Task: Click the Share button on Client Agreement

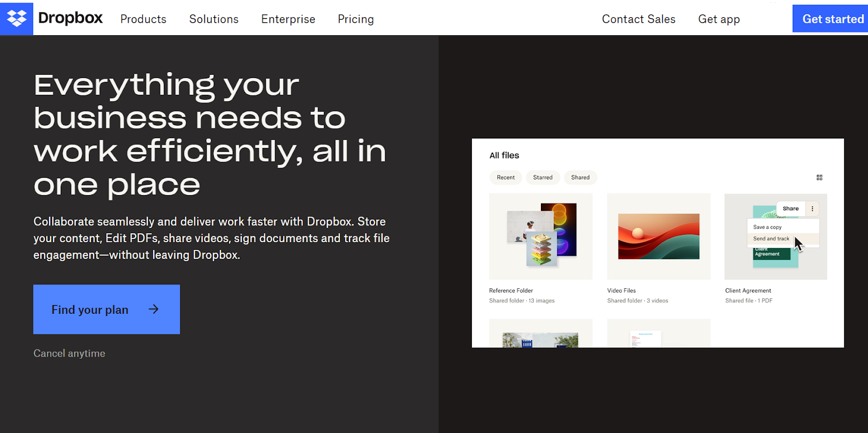Action: 790,209
